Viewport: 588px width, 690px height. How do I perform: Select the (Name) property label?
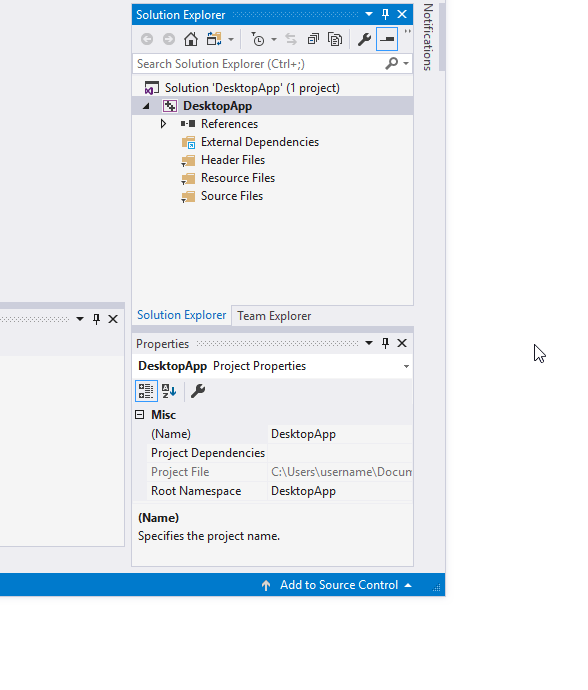(171, 434)
